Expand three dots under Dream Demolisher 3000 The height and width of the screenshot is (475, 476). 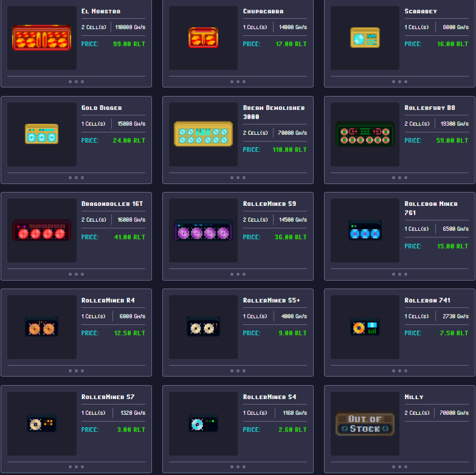pos(238,178)
